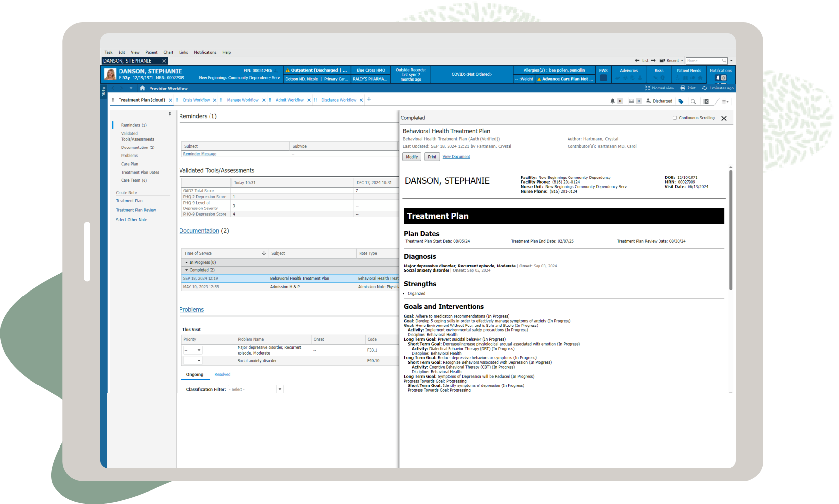Collapse the In Progress (0) group
The image size is (839, 504).
coord(186,262)
